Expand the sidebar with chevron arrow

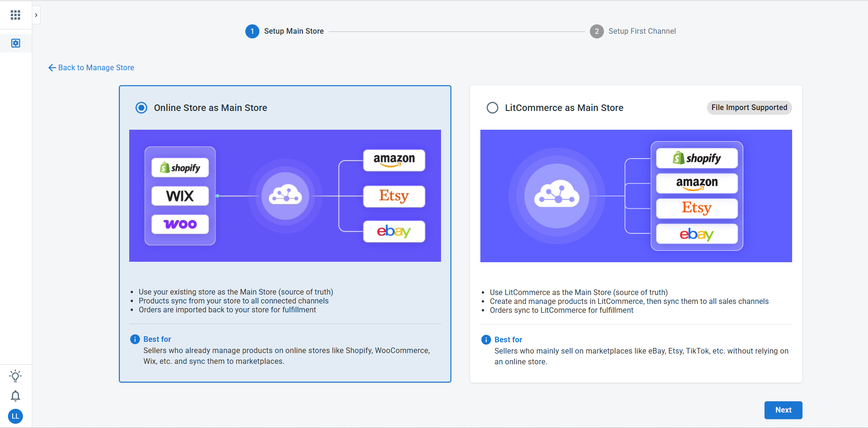click(x=36, y=15)
